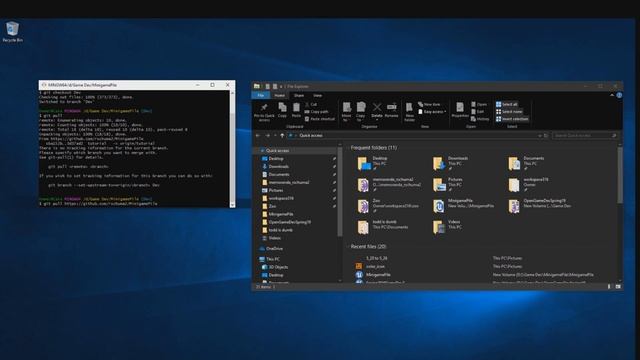640x360 pixels.
Task: Click Edit in the ribbon Open group
Action: click(478, 111)
